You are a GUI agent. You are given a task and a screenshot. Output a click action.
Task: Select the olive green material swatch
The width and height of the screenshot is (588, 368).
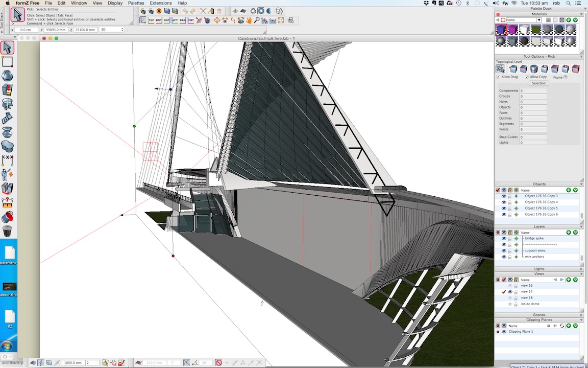[x=536, y=30]
